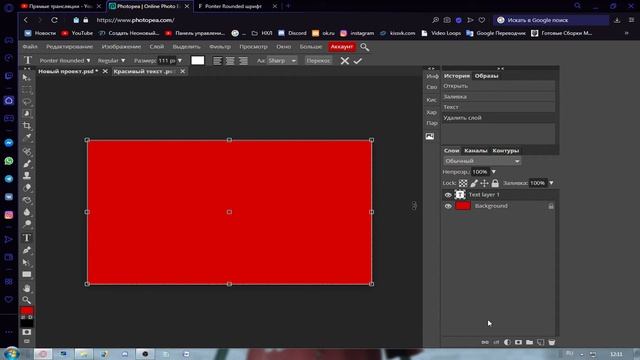Image resolution: width=640 pixels, height=360 pixels.
Task: Select the Move tool
Action: coord(27,77)
